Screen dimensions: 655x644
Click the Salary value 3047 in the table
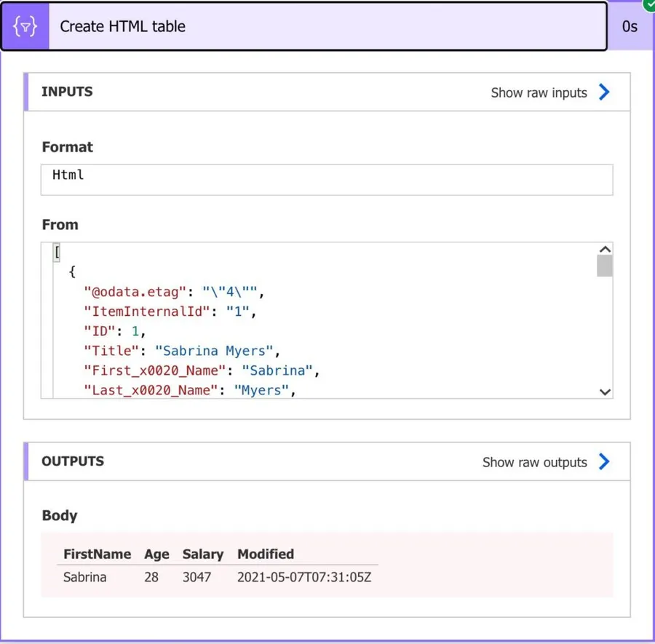click(x=196, y=578)
